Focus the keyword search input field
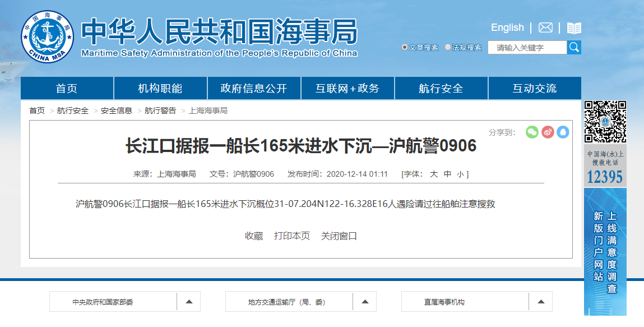 tap(527, 48)
